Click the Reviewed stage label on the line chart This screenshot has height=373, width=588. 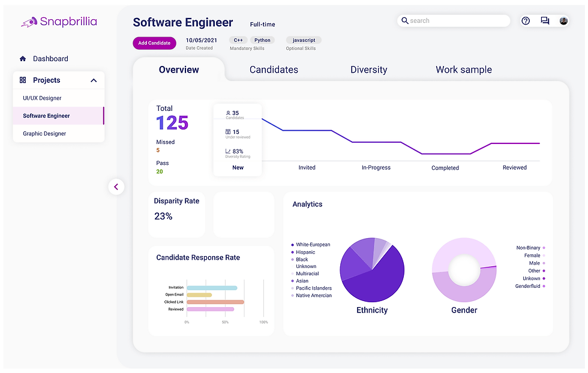click(x=515, y=167)
